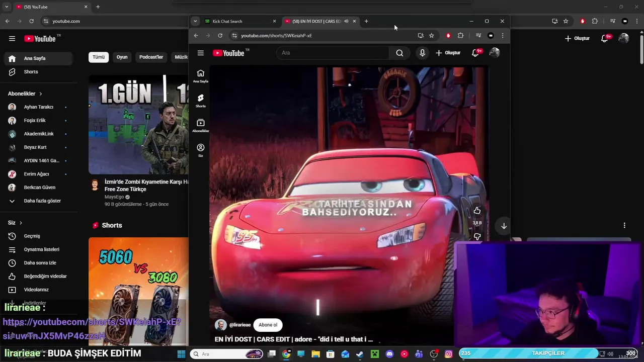Go to next short with down arrow
The width and height of the screenshot is (644, 362).
click(x=504, y=226)
